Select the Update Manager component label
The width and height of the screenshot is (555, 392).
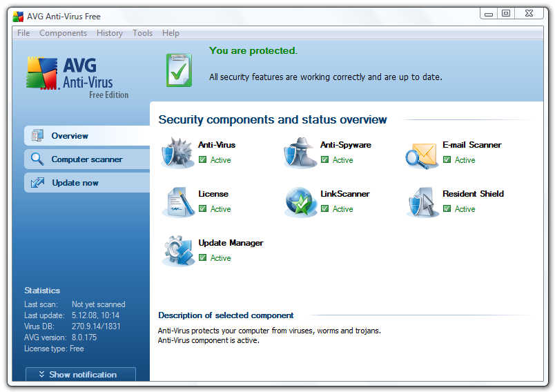(x=231, y=243)
